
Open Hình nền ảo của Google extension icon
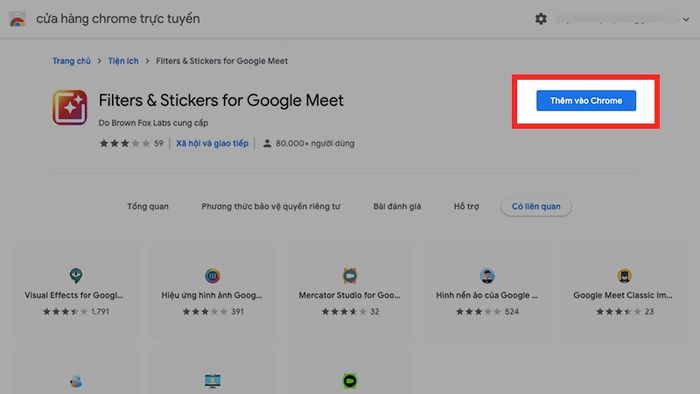pos(487,276)
